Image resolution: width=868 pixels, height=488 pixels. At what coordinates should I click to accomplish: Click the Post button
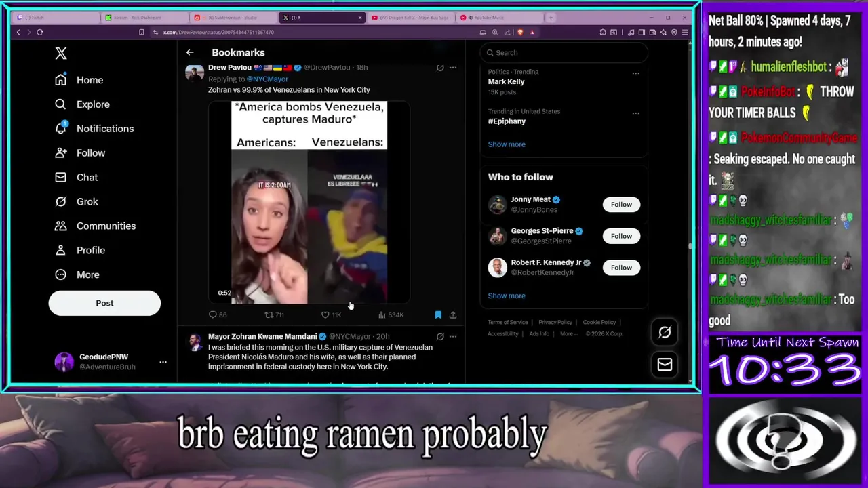pyautogui.click(x=104, y=303)
